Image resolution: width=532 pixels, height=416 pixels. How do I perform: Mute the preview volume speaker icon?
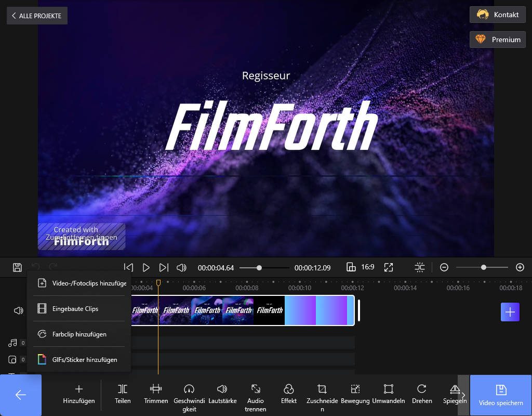pos(181,268)
